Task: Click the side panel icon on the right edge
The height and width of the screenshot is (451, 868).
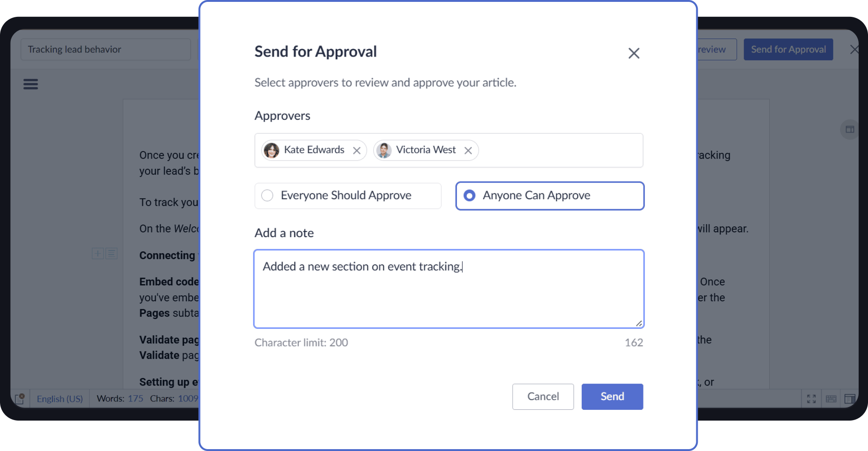Action: pos(850,130)
